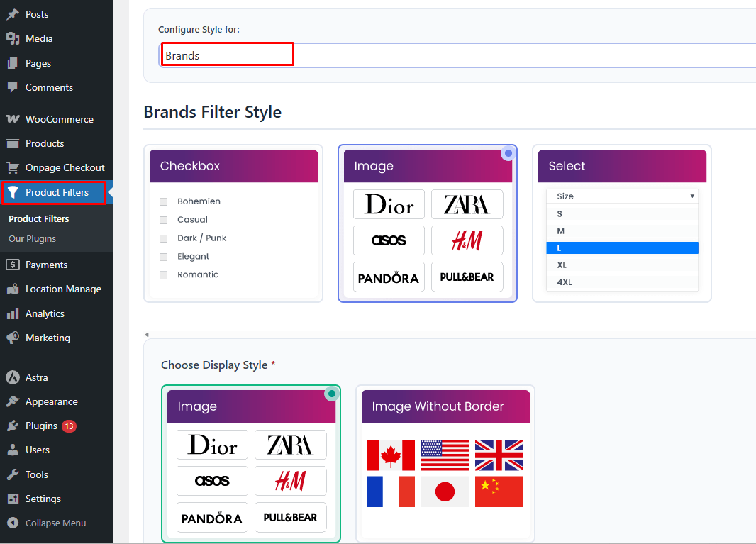Screen dimensions: 756x544
Task: Click the Comments speech bubble icon
Action: coord(13,87)
